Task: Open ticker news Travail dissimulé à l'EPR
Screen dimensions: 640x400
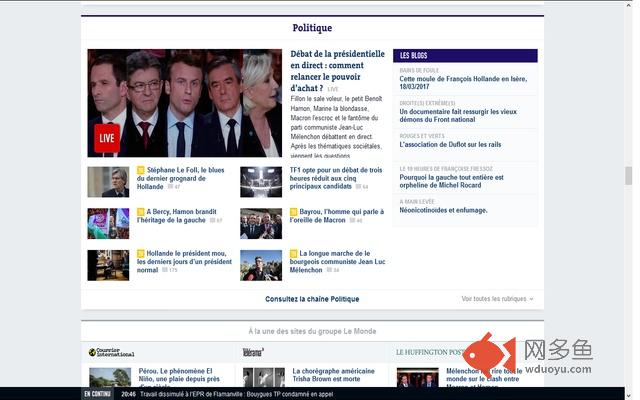Action: click(x=236, y=394)
